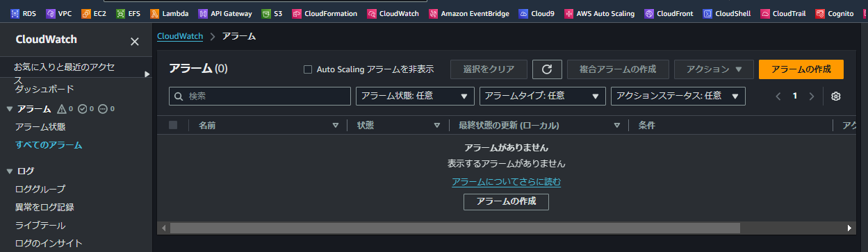
Task: Open 異常をログ記録 in sidebar
Action: pyautogui.click(x=44, y=207)
